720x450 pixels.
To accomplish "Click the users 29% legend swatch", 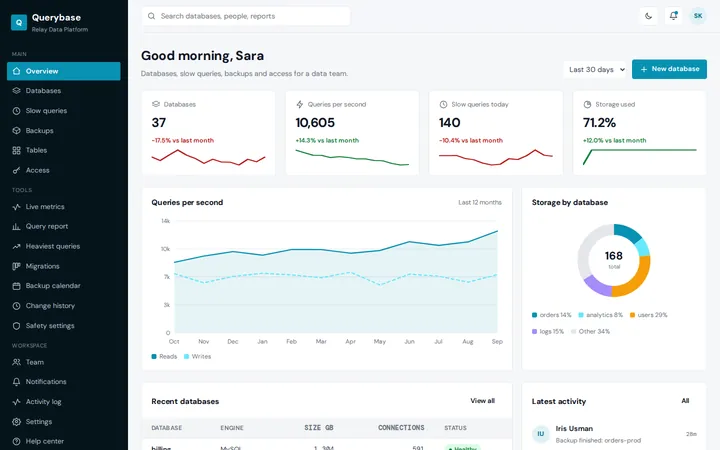I will point(632,315).
